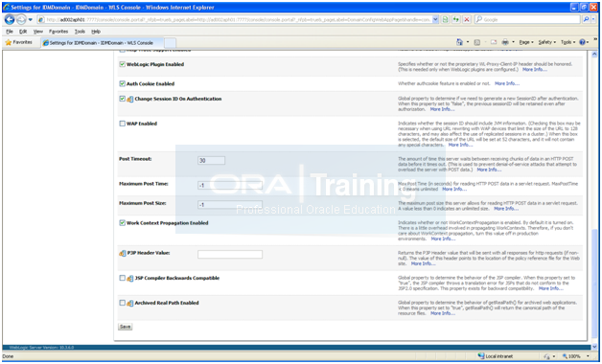602x364 pixels.
Task: Check Archived Real Path Enabled checkbox
Action: coord(122,303)
